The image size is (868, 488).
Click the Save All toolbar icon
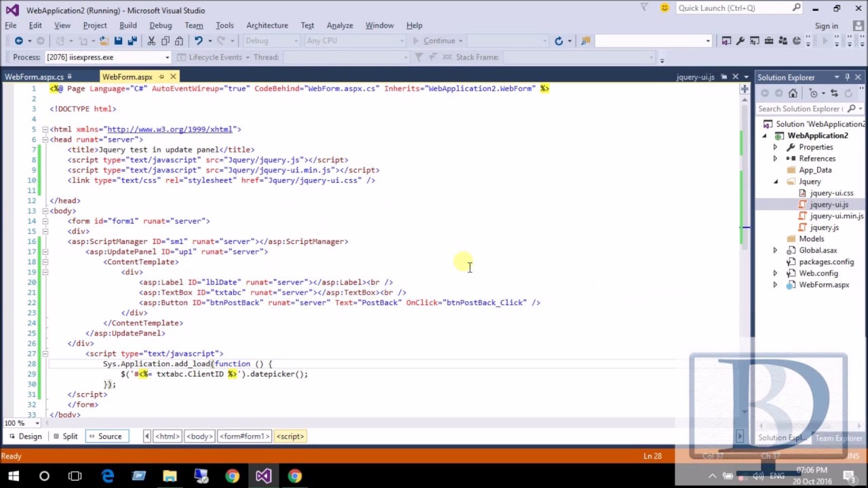pyautogui.click(x=132, y=41)
